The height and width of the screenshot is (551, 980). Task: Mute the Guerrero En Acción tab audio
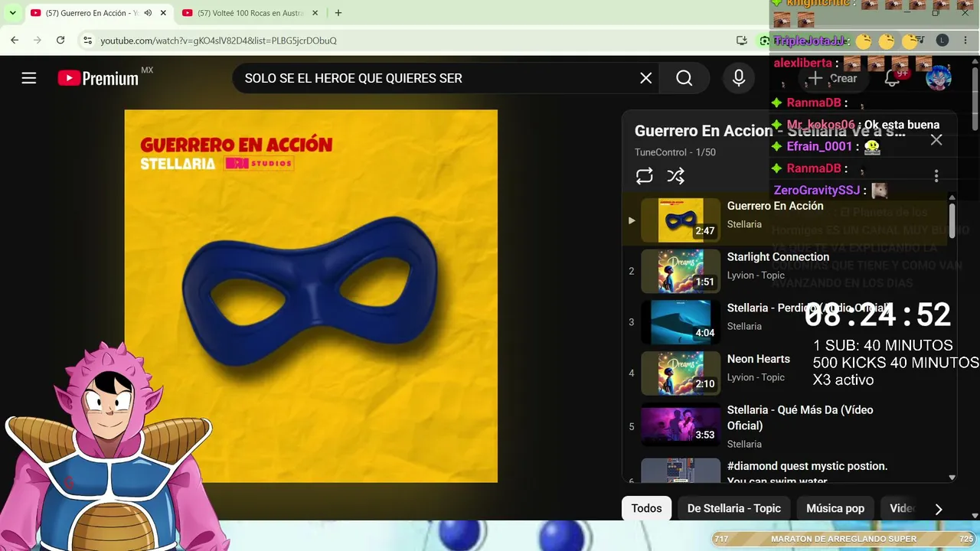pos(148,13)
